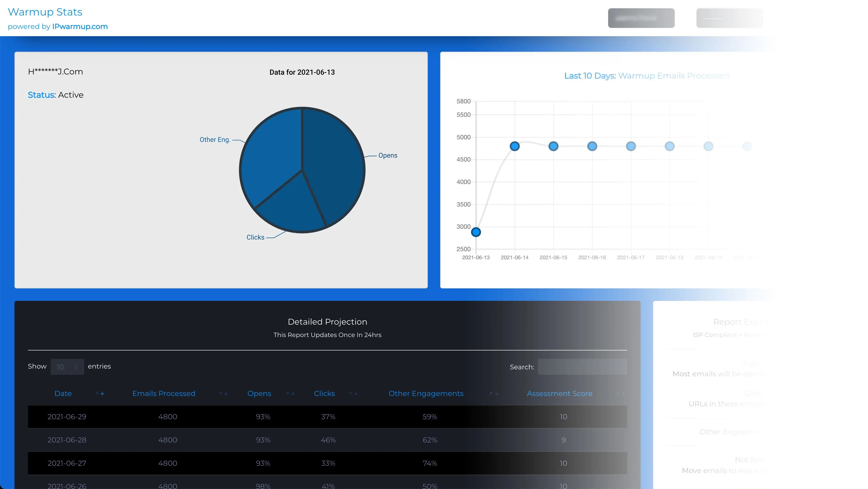The width and height of the screenshot is (868, 489).
Task: Click the date cell 2021-06-29
Action: coord(67,417)
